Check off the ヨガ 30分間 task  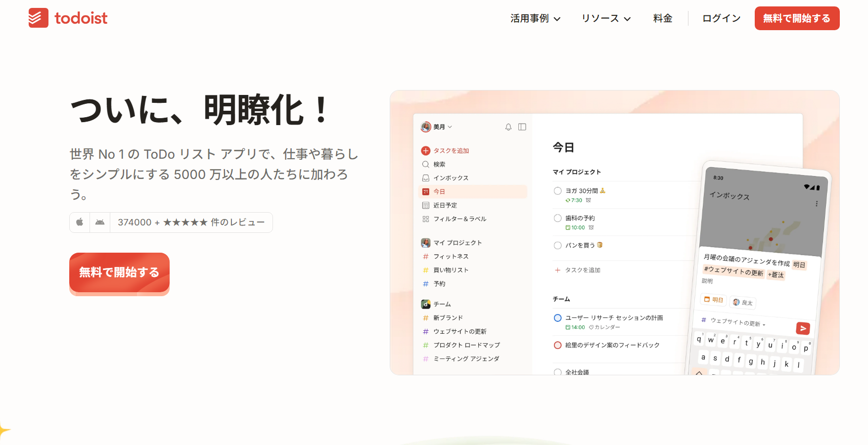coord(557,191)
